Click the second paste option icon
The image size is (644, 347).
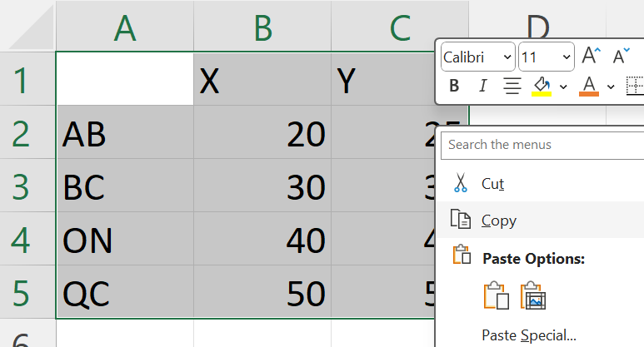[532, 295]
